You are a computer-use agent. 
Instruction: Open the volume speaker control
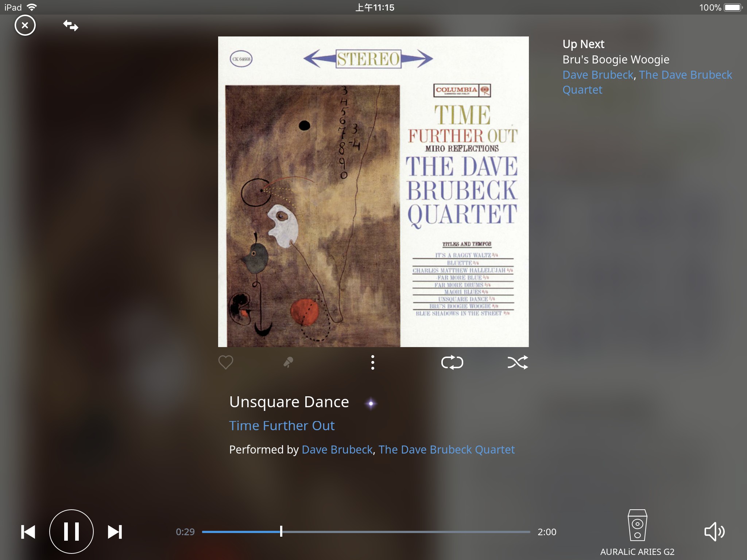[714, 532]
